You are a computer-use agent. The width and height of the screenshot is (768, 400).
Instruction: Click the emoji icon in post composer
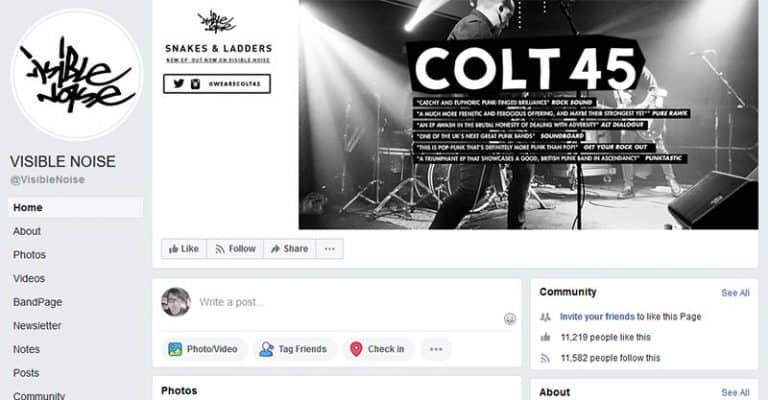tap(510, 319)
